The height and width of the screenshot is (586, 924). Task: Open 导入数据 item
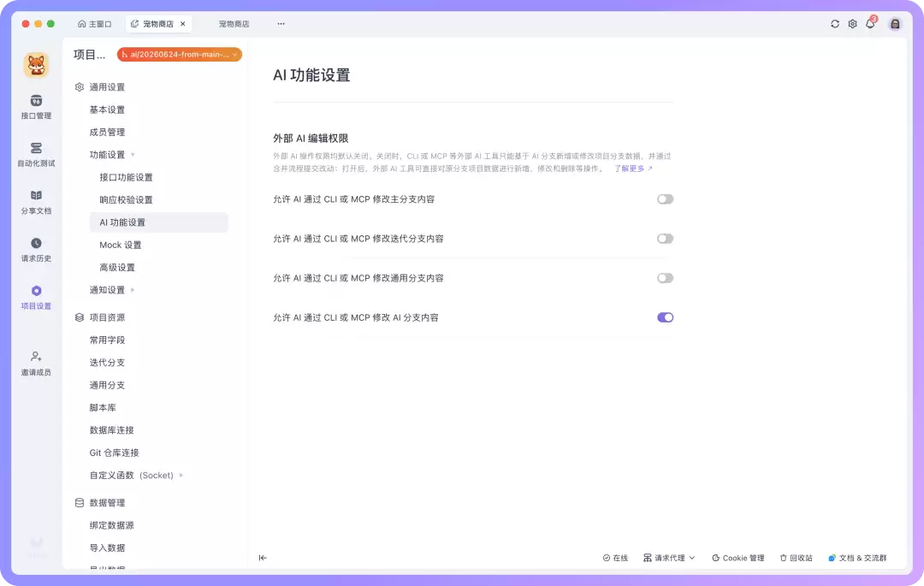pyautogui.click(x=107, y=548)
